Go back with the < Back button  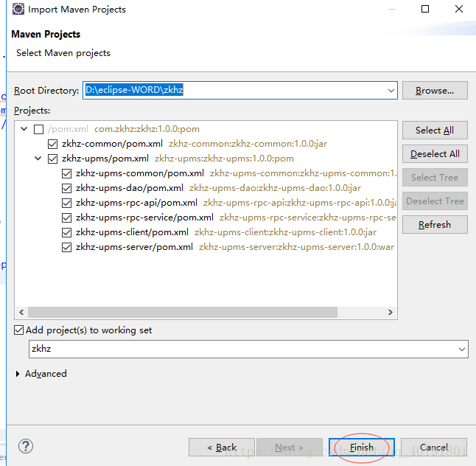(x=222, y=447)
